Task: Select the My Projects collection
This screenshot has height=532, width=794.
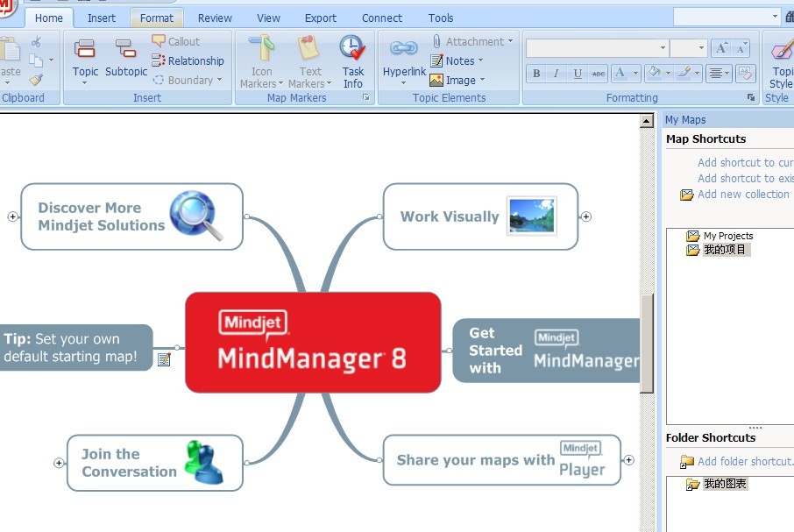Action: click(x=727, y=236)
